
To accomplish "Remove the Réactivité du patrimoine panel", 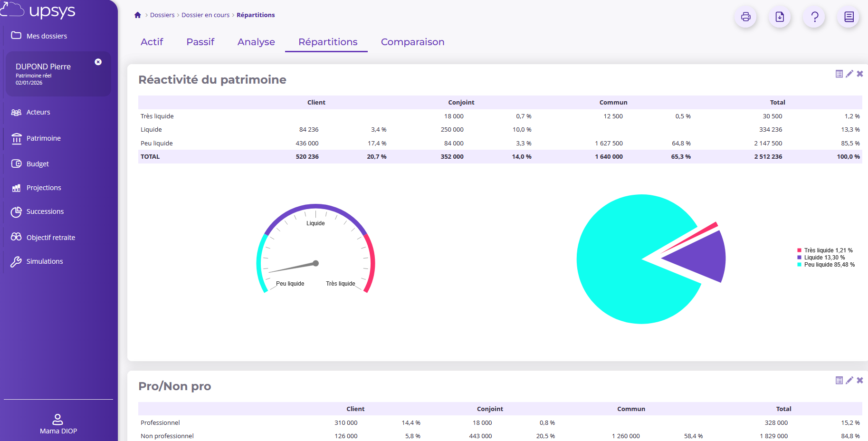I will [x=860, y=74].
